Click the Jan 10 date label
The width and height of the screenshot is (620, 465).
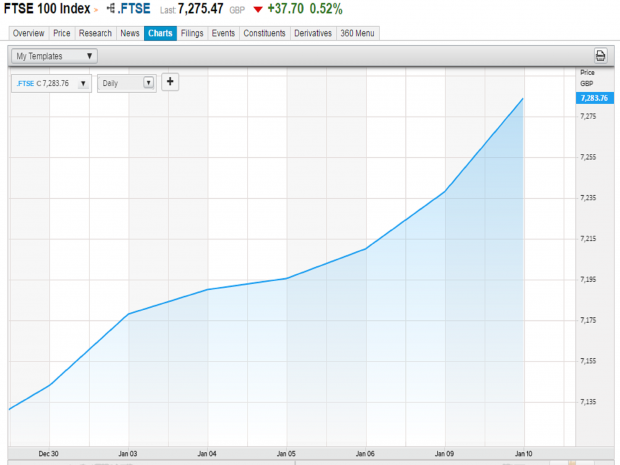pos(524,454)
